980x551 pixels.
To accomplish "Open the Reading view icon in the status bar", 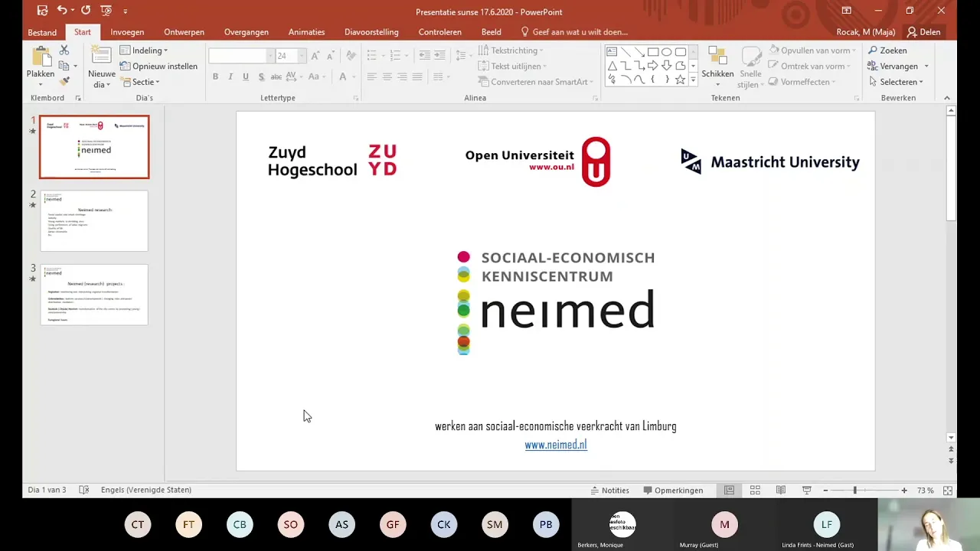I will [780, 491].
